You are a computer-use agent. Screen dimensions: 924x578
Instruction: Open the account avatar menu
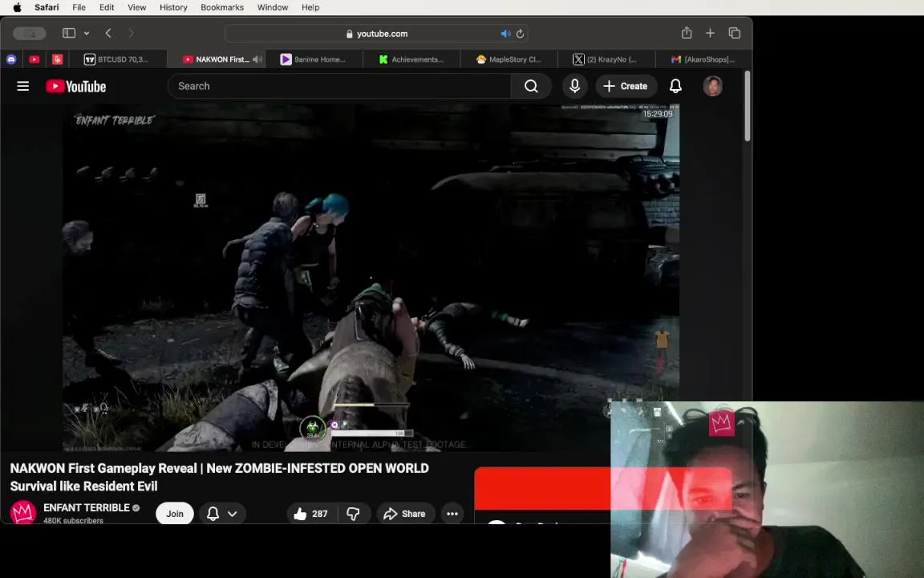coord(712,86)
